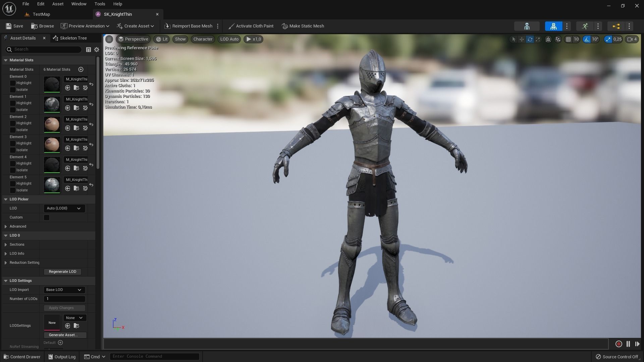Click Activate Cloth Paint
644x362 pixels.
[251, 26]
